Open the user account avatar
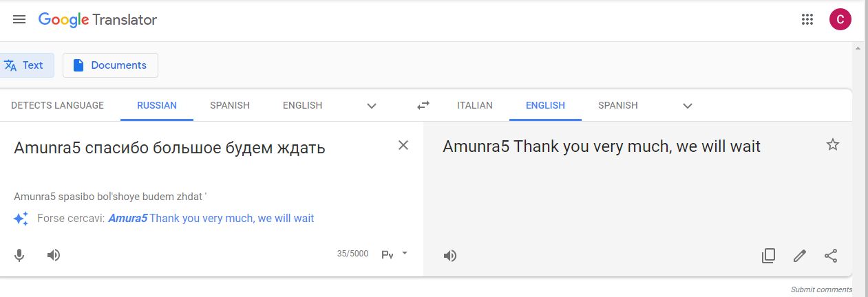Viewport: 868px width, 297px height. 840,19
